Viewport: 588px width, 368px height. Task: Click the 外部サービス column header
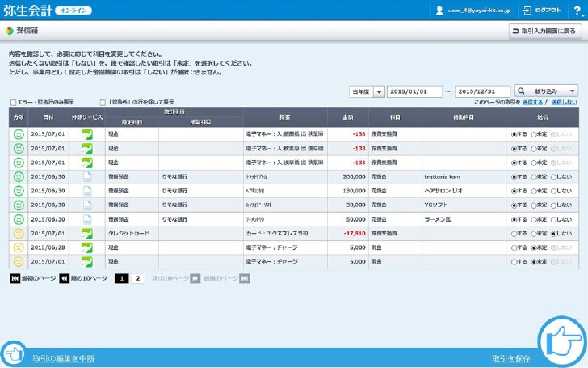(x=87, y=117)
